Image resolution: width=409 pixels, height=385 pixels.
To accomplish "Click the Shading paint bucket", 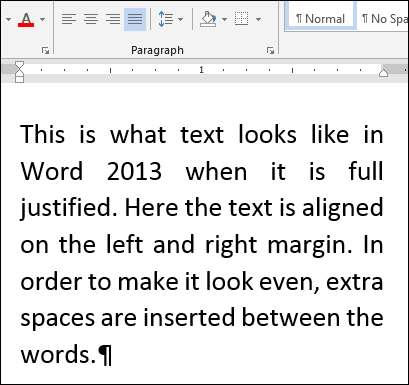I will (208, 19).
